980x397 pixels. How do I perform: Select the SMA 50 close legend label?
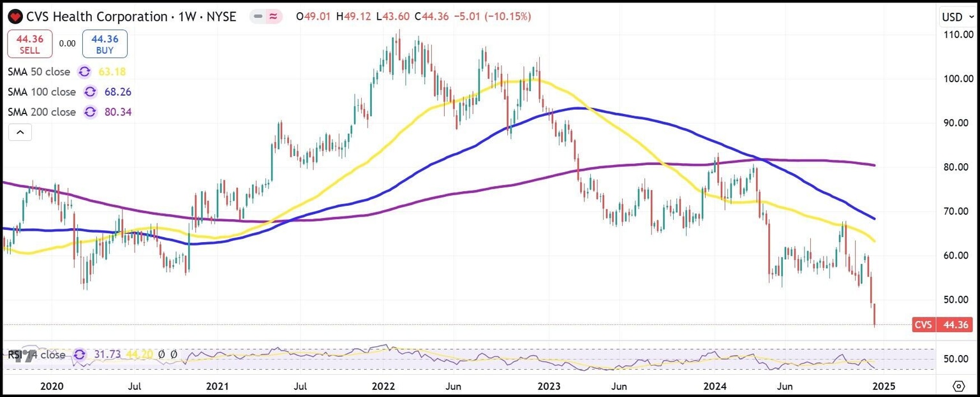click(39, 72)
